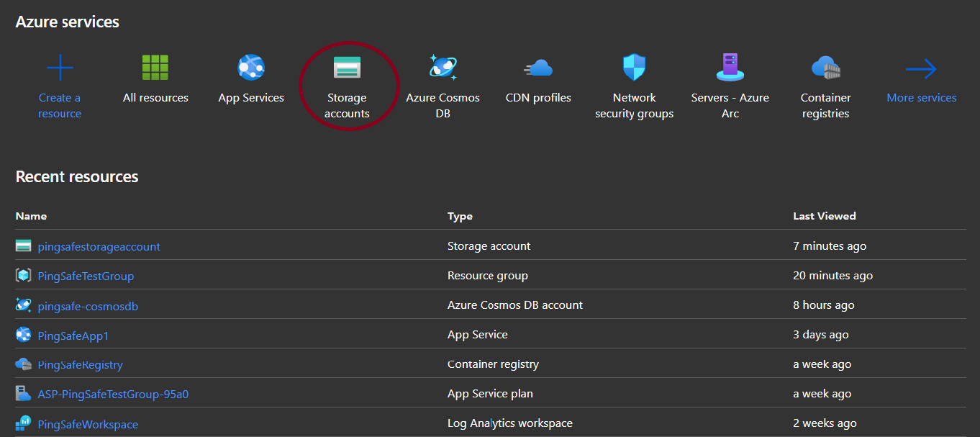Click the Name column header
Image resolution: width=980 pixels, height=437 pixels.
pos(31,216)
